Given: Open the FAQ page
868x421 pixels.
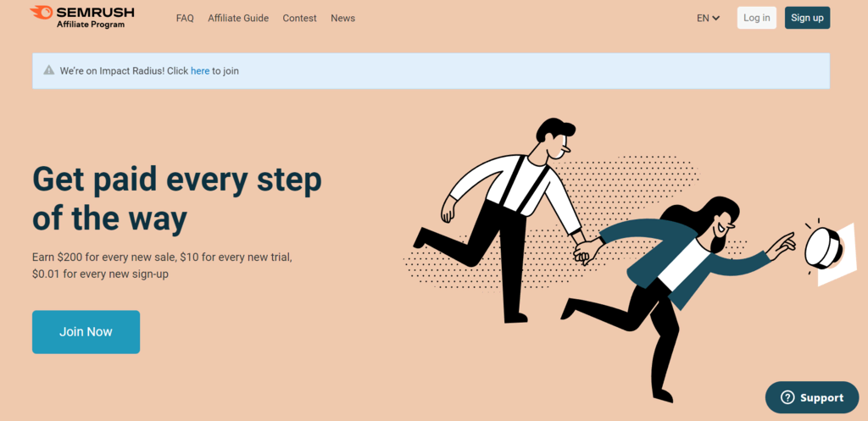Looking at the screenshot, I should pyautogui.click(x=185, y=18).
